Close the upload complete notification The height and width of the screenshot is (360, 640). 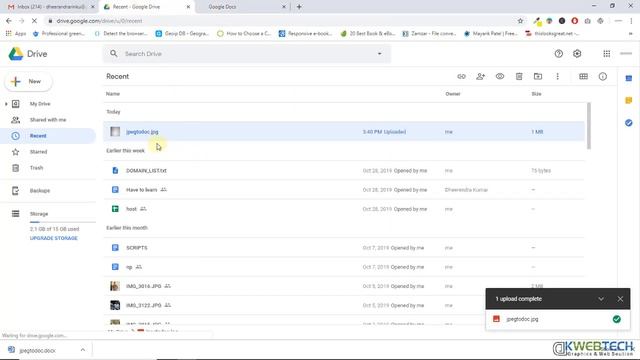[x=620, y=299]
